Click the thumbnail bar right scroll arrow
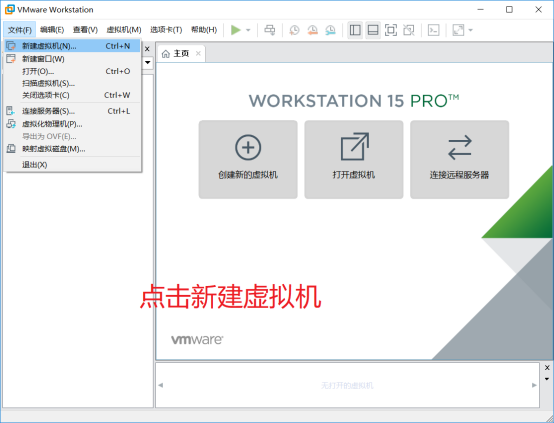This screenshot has height=423, width=554. pos(534,385)
